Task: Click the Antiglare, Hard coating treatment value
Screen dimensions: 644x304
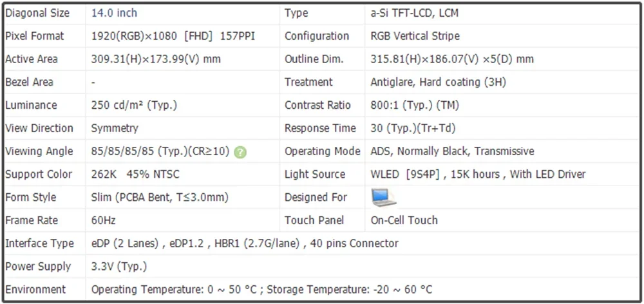Action: click(x=438, y=82)
